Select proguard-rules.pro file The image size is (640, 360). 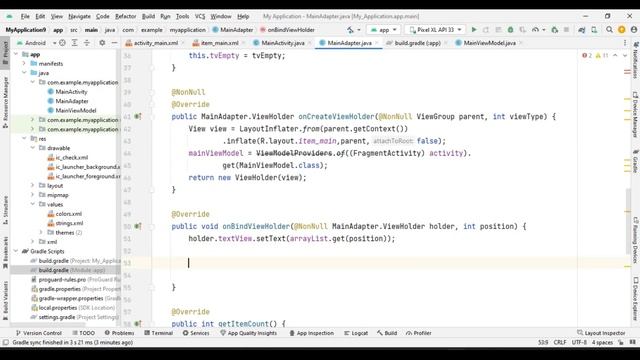tap(62, 280)
